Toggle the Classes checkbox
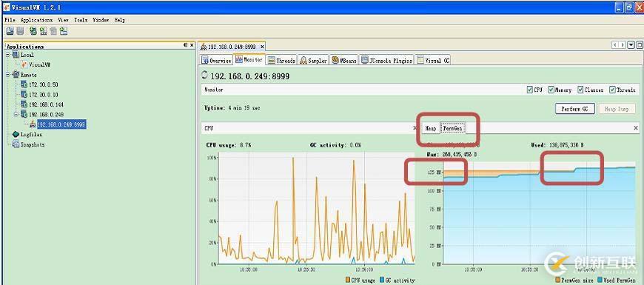Viewport: 644px width, 285px height. pos(580,90)
